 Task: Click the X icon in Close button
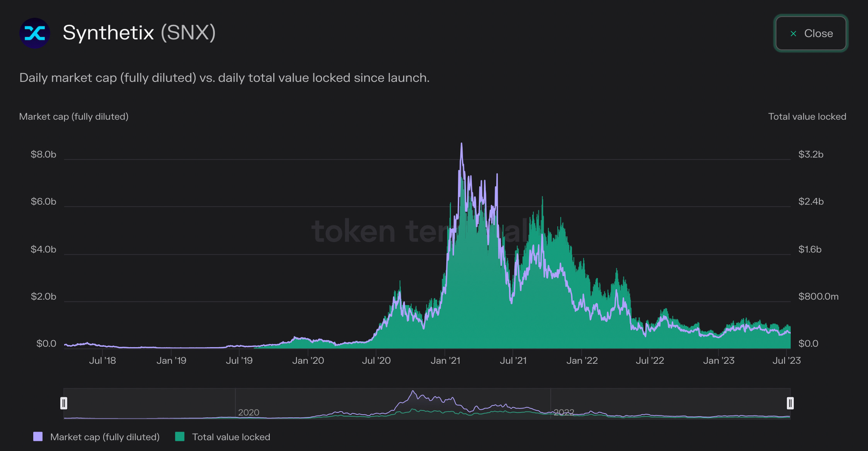coord(793,34)
